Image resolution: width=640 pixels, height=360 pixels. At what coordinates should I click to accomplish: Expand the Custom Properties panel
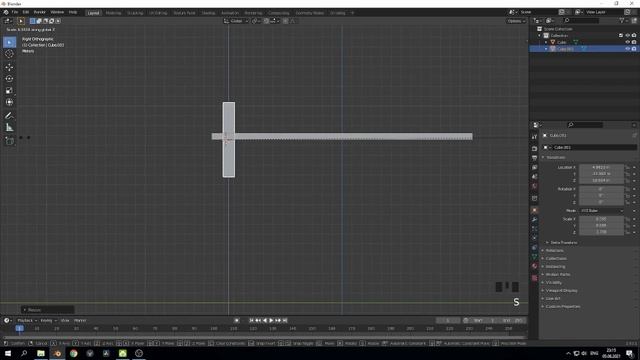[562, 307]
